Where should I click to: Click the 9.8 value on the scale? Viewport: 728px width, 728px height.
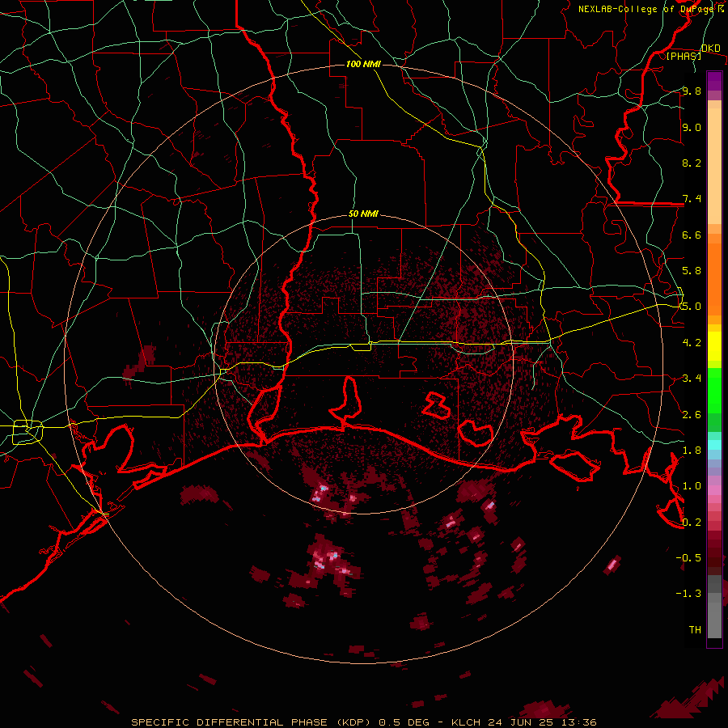click(692, 91)
